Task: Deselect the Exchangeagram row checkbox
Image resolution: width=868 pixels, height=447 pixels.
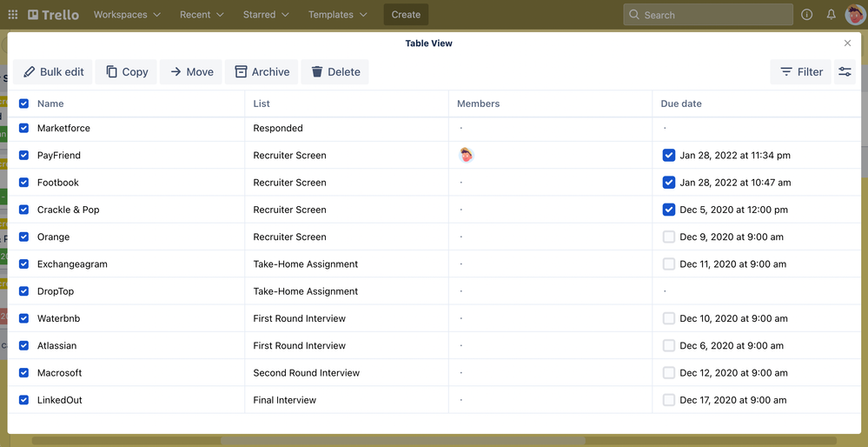Action: point(23,264)
